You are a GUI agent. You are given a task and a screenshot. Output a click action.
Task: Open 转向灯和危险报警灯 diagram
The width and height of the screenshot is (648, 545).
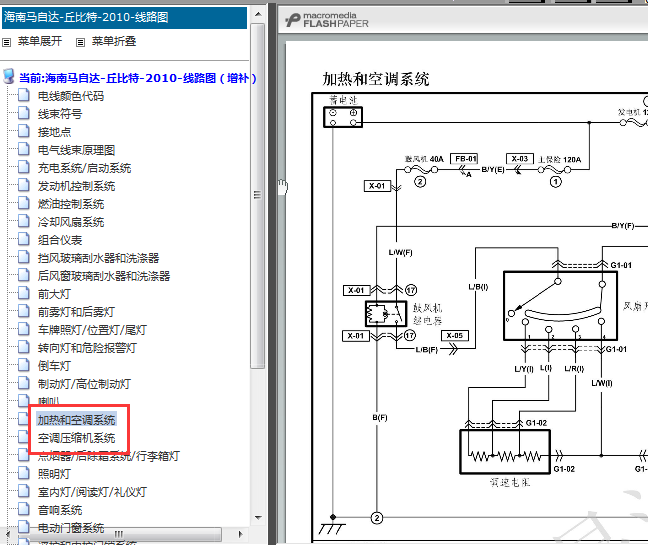pos(87,348)
